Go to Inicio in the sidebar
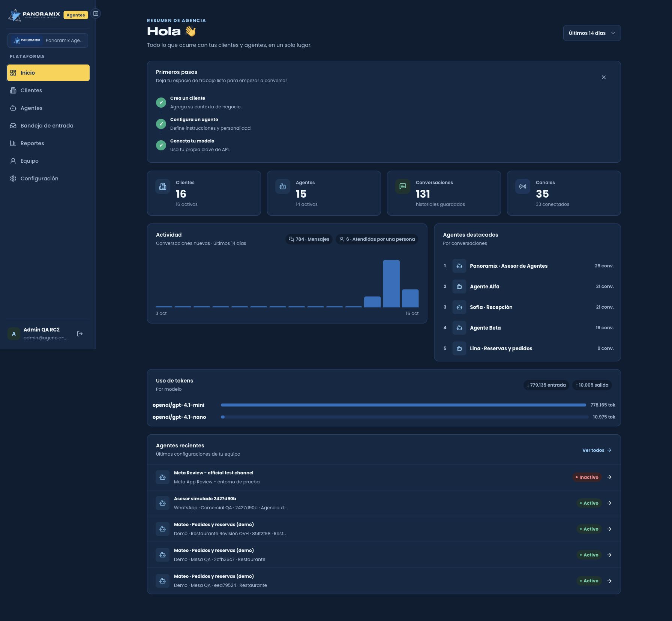The image size is (672, 621). point(48,73)
